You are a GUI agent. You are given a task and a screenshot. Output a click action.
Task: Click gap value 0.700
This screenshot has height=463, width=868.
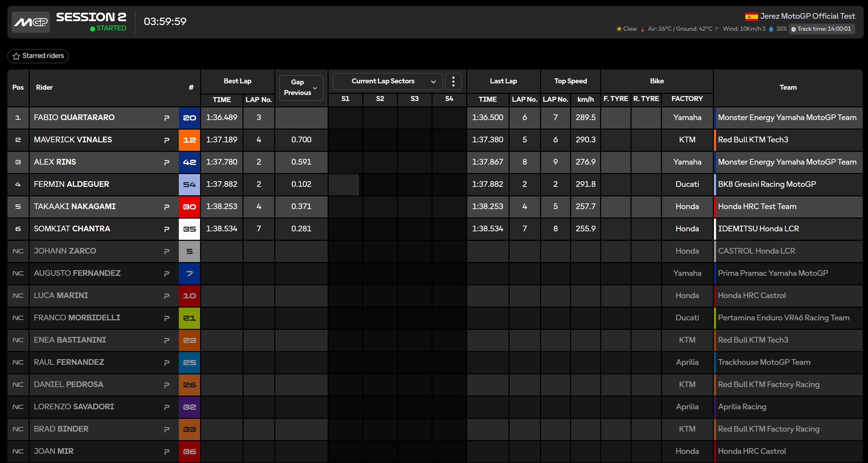(x=301, y=140)
